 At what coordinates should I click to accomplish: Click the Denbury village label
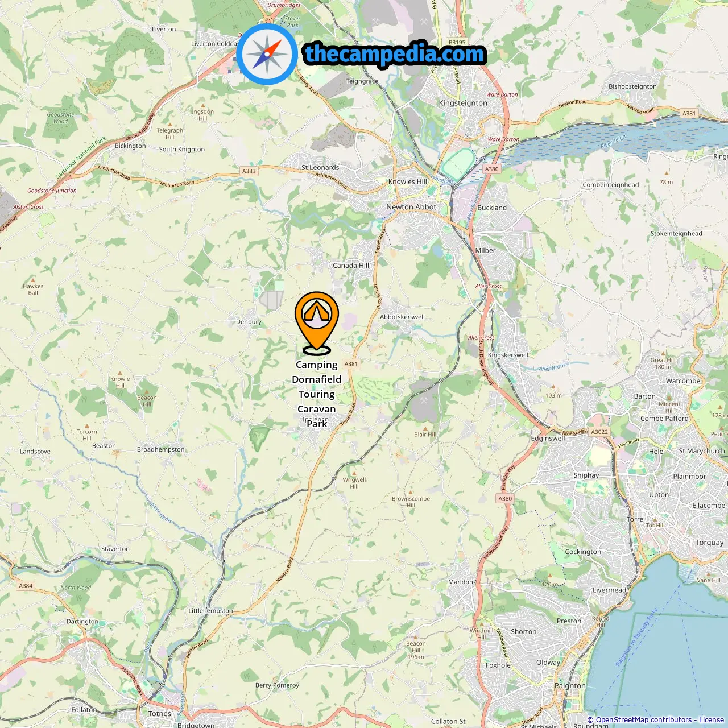(249, 322)
